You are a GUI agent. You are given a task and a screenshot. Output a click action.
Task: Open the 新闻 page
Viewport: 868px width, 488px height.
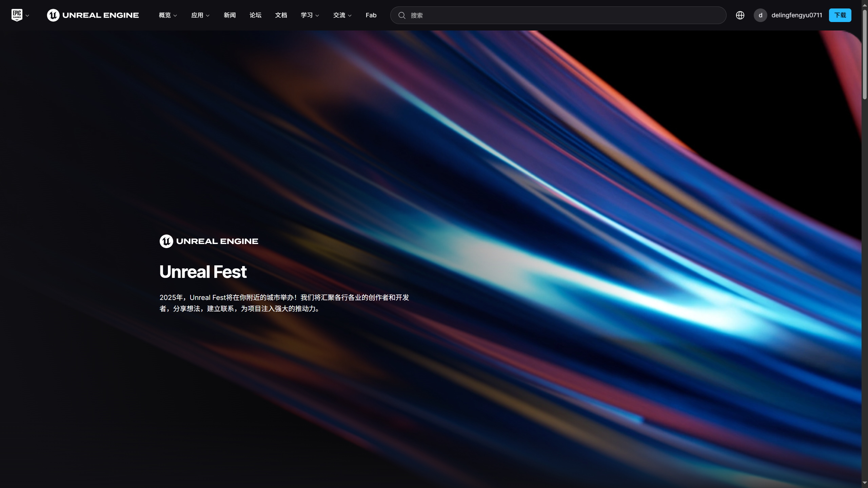click(x=230, y=15)
